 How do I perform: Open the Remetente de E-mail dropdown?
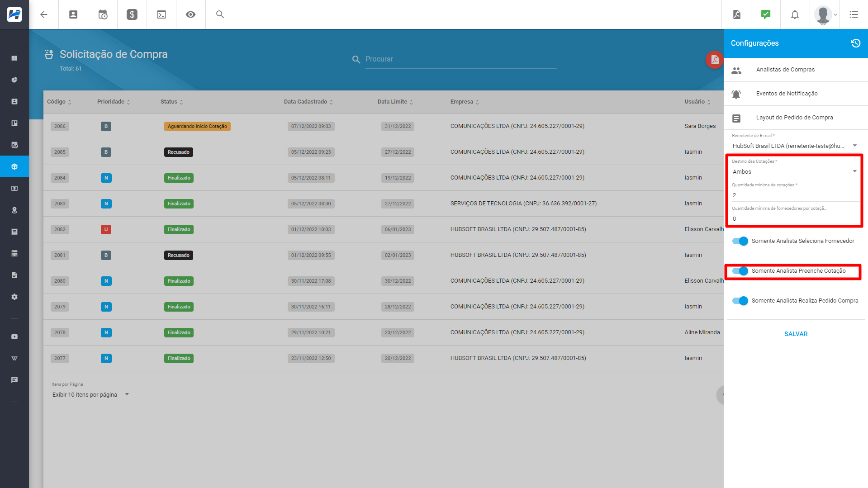(794, 146)
